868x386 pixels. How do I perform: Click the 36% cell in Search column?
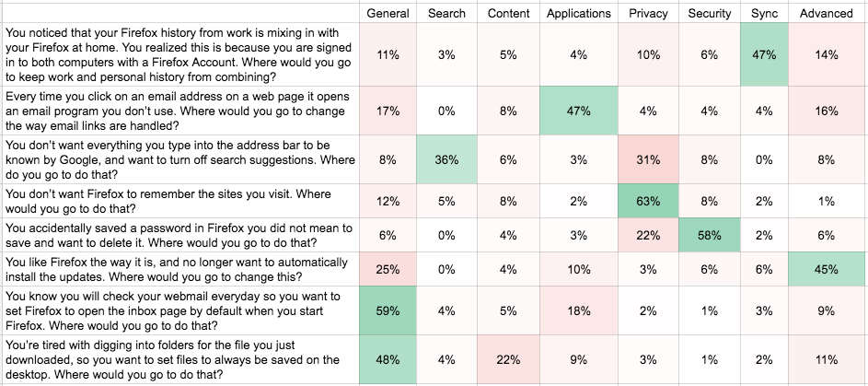(x=446, y=159)
